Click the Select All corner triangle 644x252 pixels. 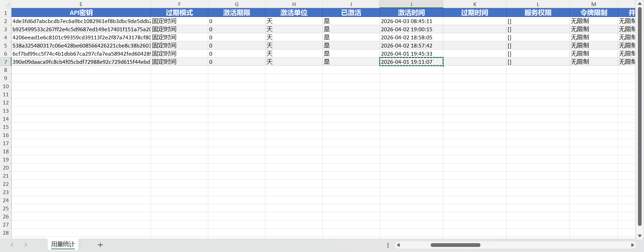point(6,4)
